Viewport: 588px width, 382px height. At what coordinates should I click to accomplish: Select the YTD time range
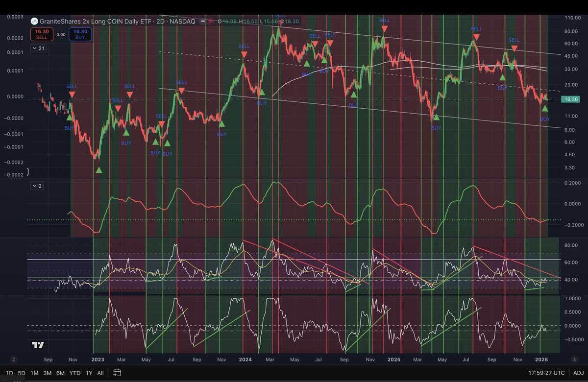75,373
